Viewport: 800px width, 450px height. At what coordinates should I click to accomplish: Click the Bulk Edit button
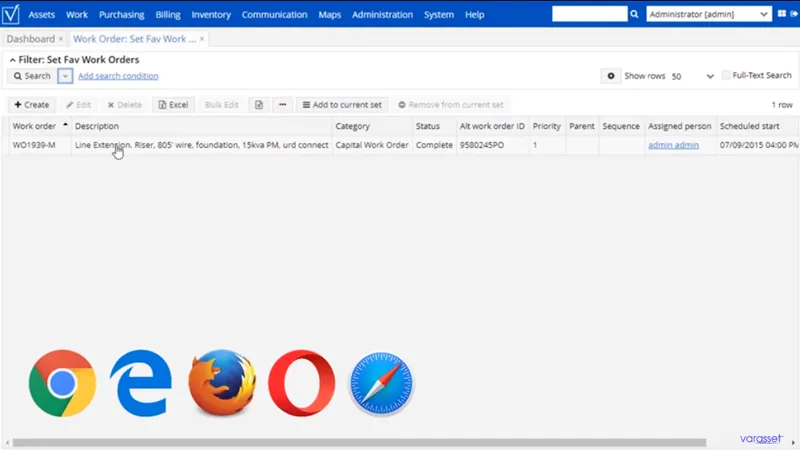pos(221,105)
